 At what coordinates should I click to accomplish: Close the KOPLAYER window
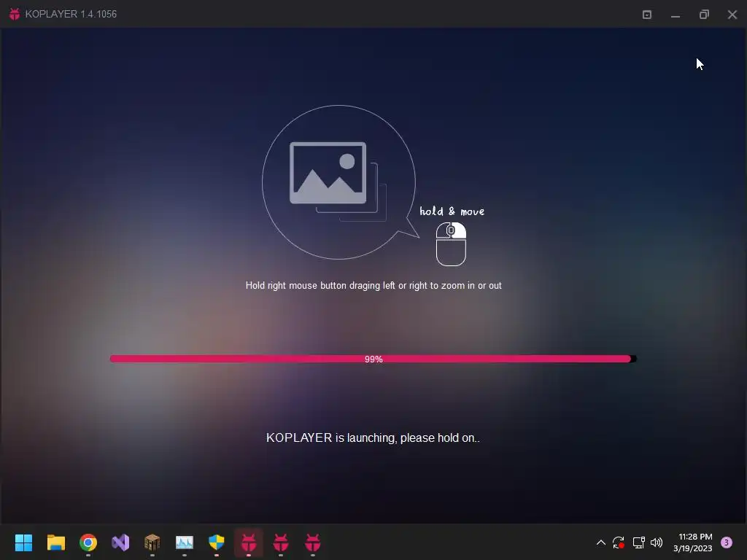coord(732,15)
